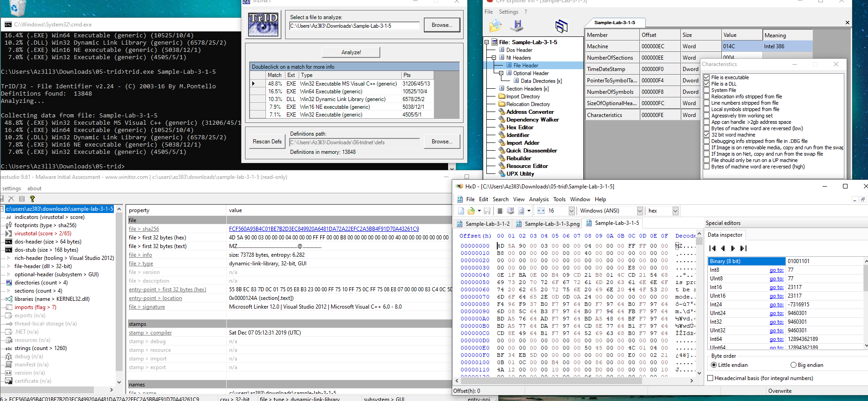The width and height of the screenshot is (868, 401).
Task: Click the cascading windows icon in CFF Explorer
Action: pos(562,26)
